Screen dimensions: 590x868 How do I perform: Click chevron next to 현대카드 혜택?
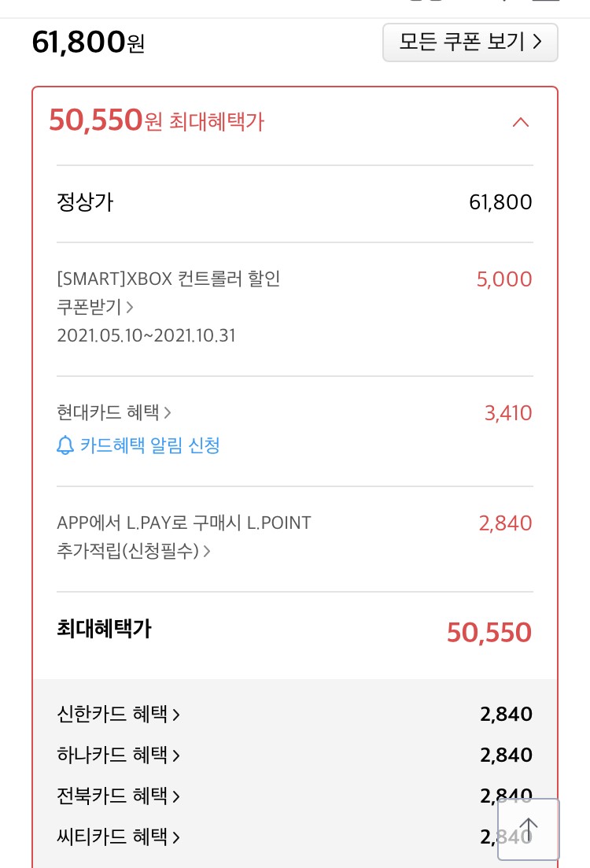[167, 412]
